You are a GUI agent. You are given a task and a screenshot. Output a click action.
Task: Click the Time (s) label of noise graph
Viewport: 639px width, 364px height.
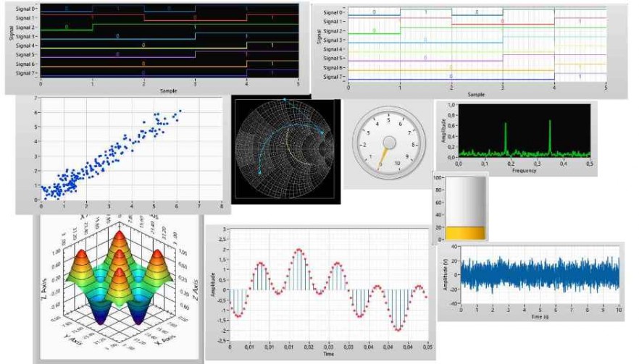[x=540, y=316]
